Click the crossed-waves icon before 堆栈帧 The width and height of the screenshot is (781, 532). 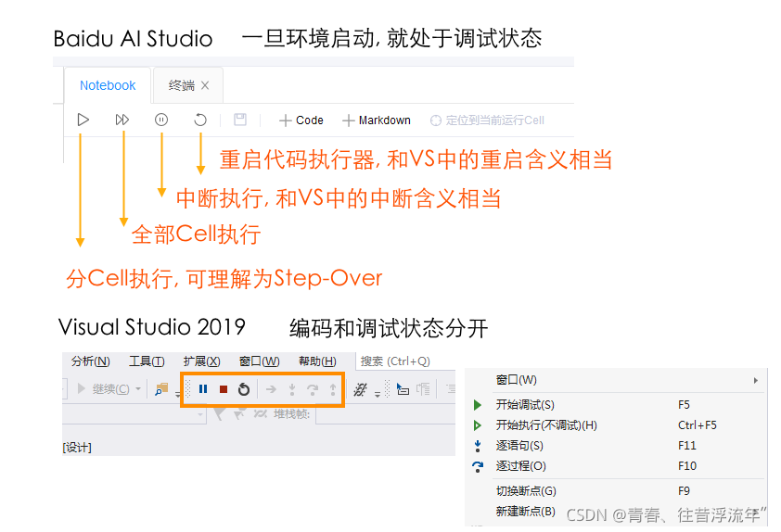tap(260, 413)
